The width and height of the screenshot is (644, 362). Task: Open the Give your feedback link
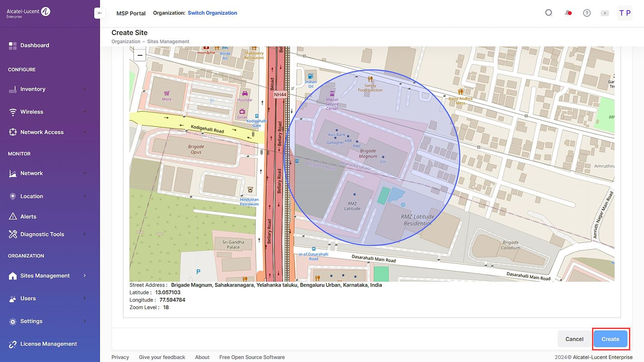162,357
